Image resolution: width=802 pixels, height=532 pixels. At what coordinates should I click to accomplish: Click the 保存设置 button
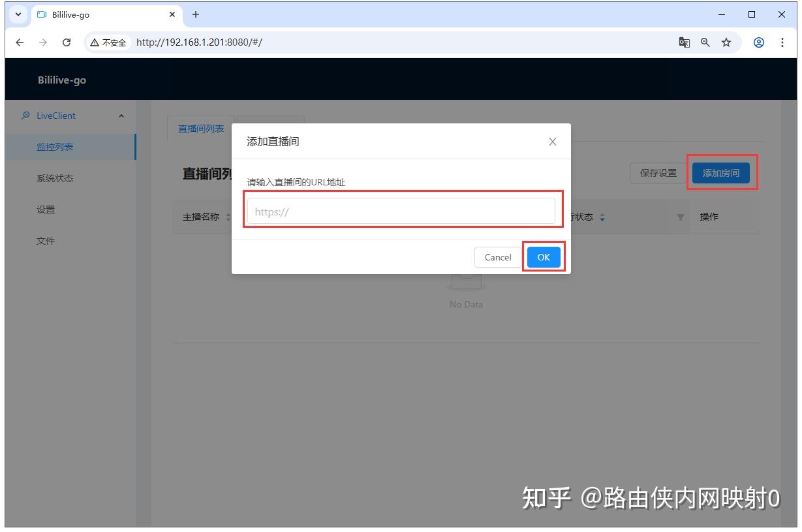pyautogui.click(x=658, y=173)
